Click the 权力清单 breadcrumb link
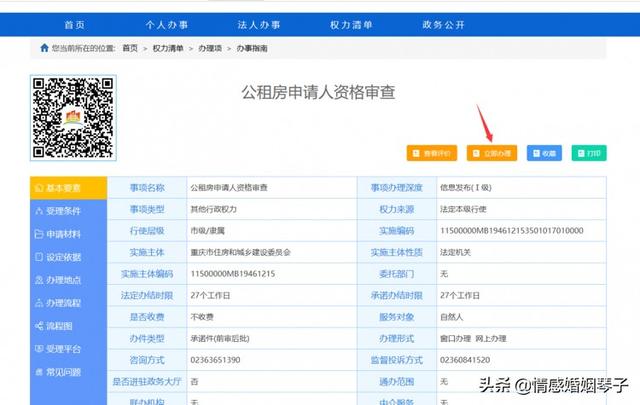The image size is (640, 405). 167,48
